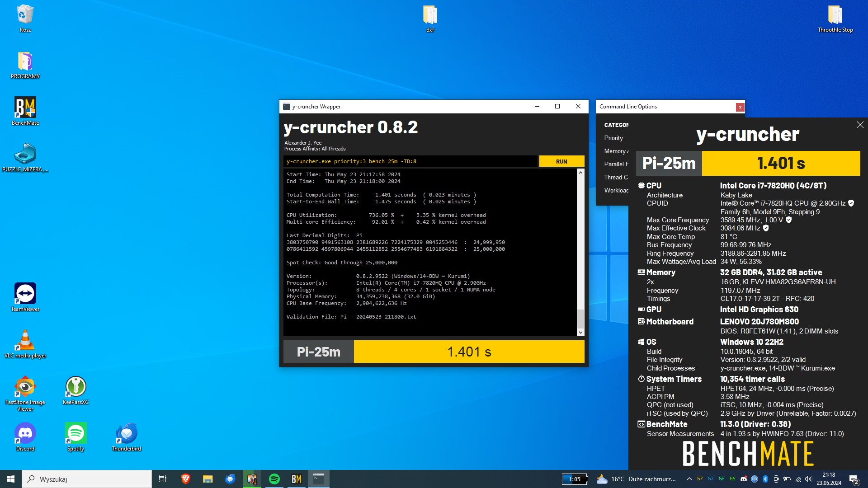Click the OS Windows icon in BenchMate panel
The image size is (868, 488).
(x=641, y=342)
